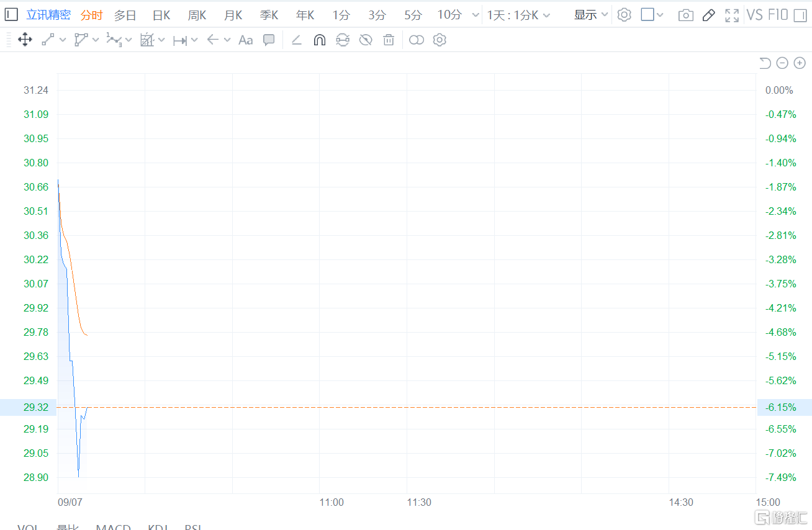Click the 28.90 price axis label
This screenshot has height=530, width=812.
[x=36, y=477]
